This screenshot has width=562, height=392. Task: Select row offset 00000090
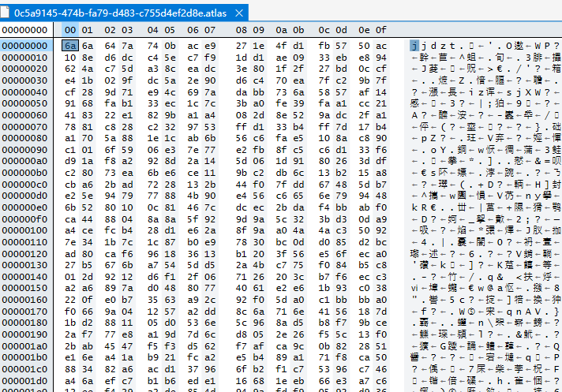point(24,150)
